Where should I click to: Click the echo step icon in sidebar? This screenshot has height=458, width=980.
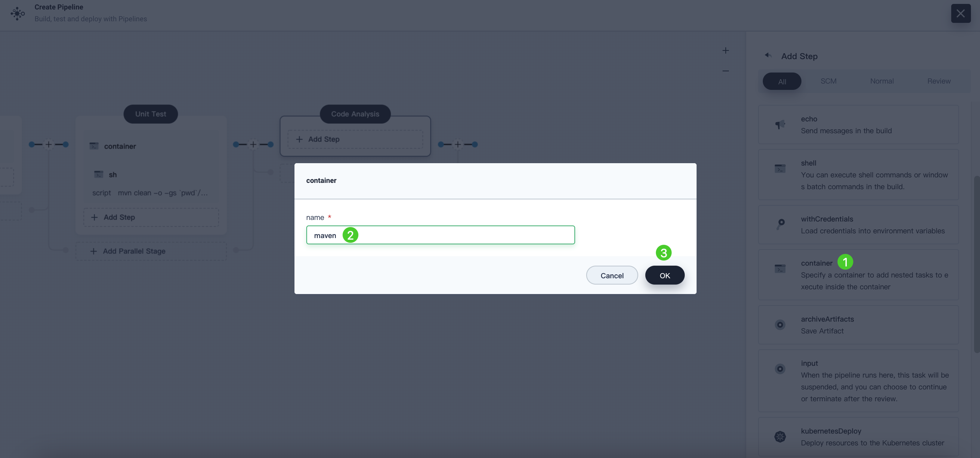[780, 124]
